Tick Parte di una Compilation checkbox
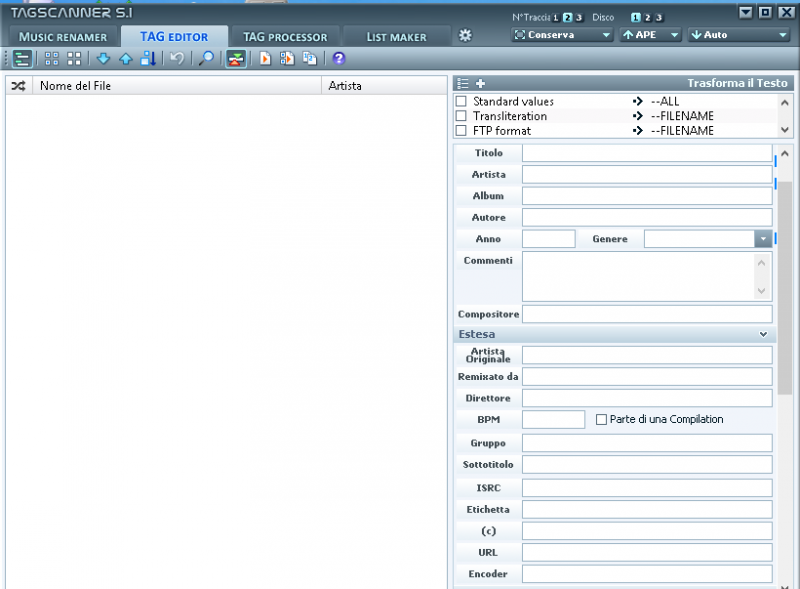 (601, 419)
